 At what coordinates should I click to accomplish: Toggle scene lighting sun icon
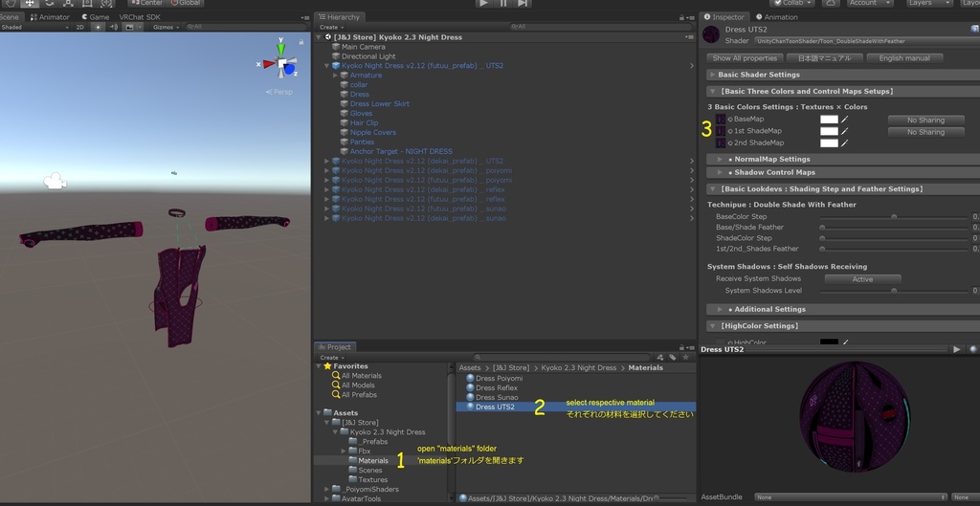point(99,27)
